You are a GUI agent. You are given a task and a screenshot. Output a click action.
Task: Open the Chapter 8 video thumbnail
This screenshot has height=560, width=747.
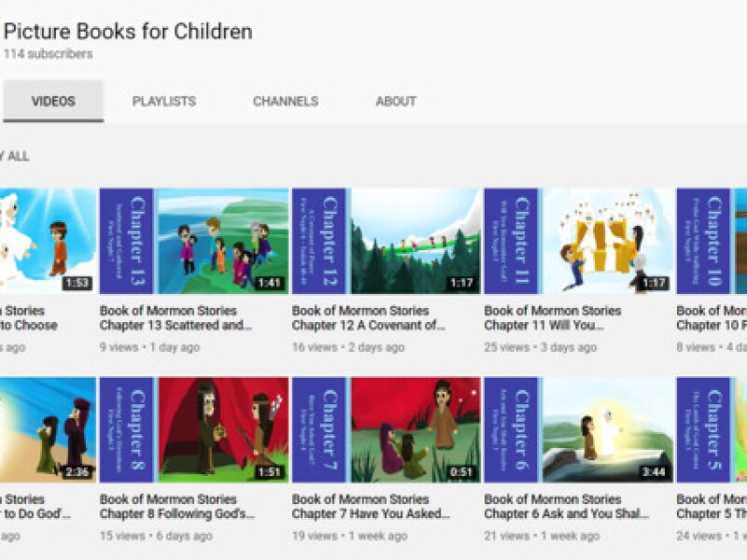(x=193, y=429)
